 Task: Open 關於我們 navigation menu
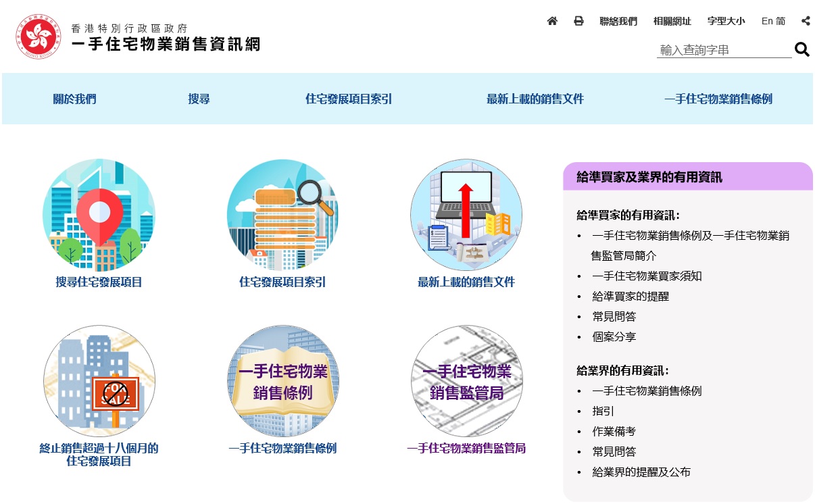[x=75, y=99]
